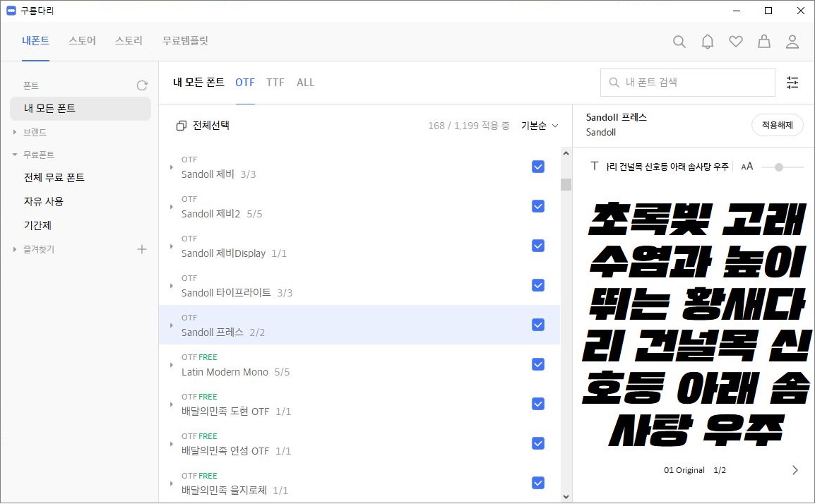Click the AA font size icon
Image resolution: width=815 pixels, height=504 pixels.
point(747,167)
